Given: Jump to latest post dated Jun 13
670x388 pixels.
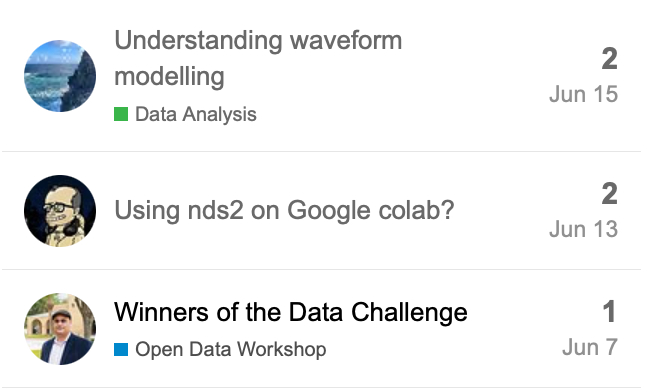Looking at the screenshot, I should [x=583, y=229].
